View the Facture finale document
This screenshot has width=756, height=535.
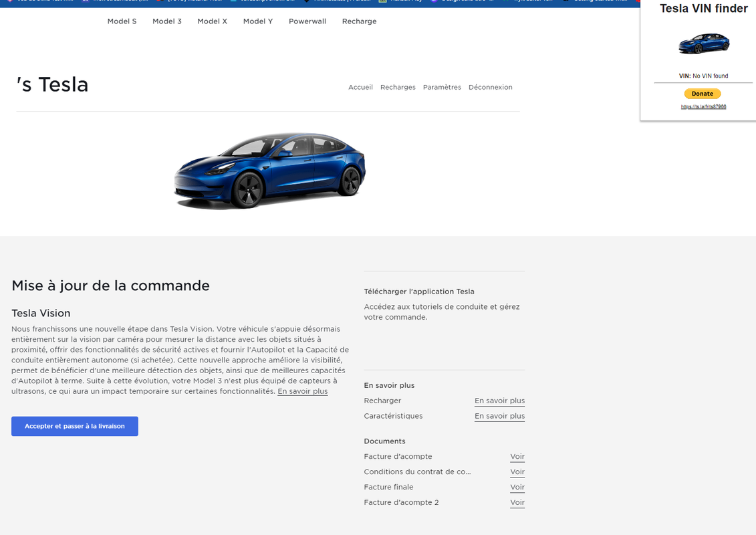click(517, 488)
